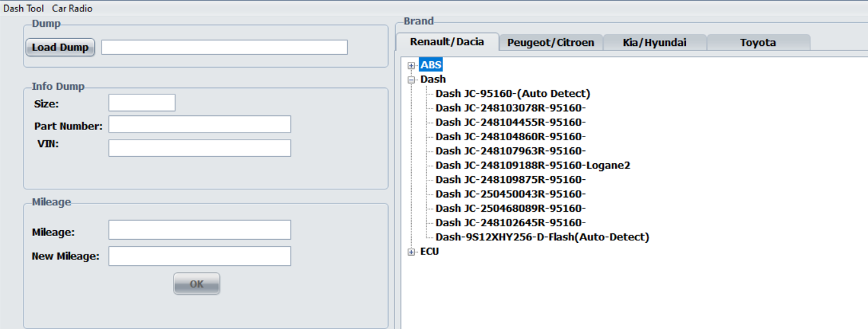Viewport: 868px width, 329px height.
Task: Focus the New Mileage input field
Action: [199, 256]
